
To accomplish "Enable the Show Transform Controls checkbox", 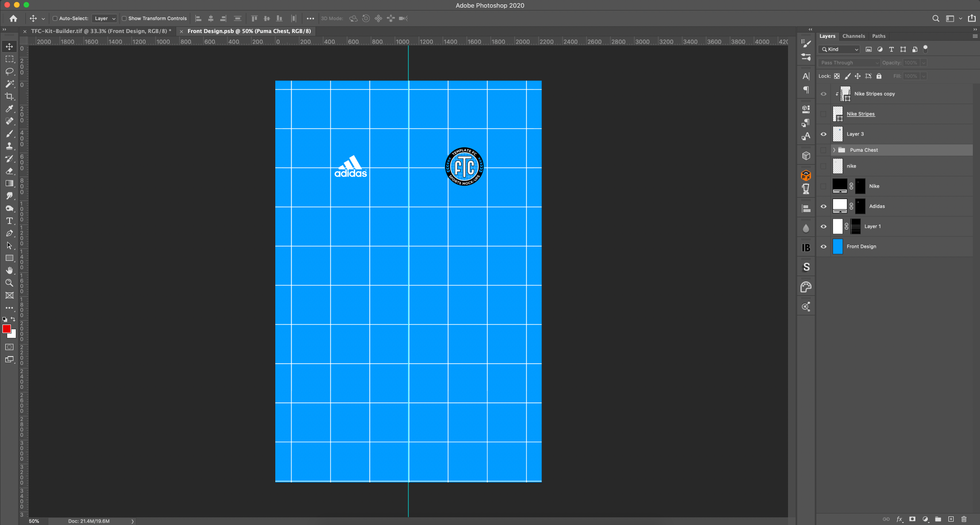I will click(124, 19).
